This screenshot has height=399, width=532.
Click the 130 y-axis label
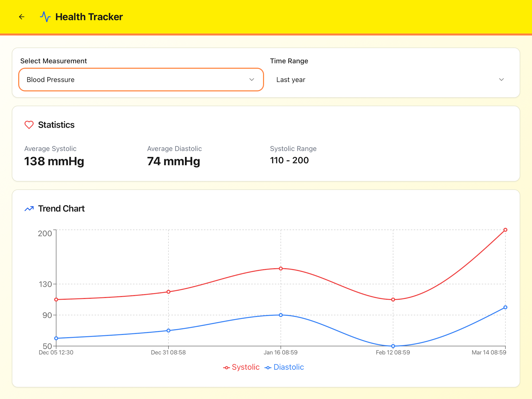[x=45, y=284]
